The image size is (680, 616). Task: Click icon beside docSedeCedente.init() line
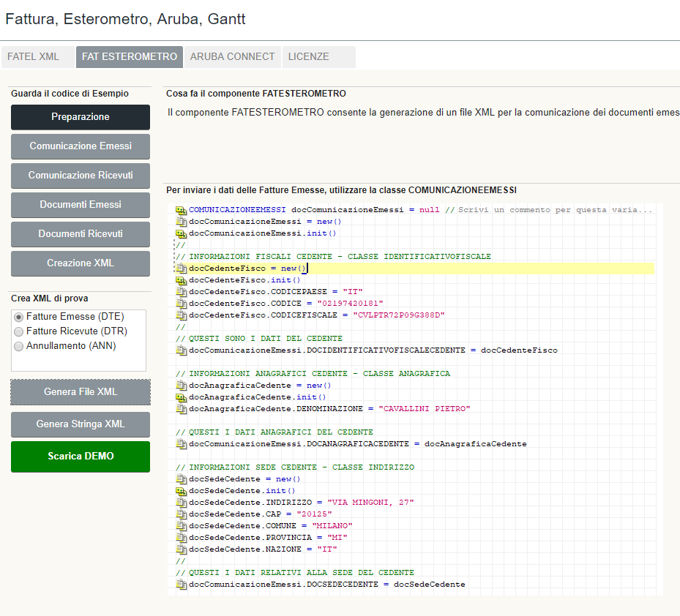coord(181,491)
